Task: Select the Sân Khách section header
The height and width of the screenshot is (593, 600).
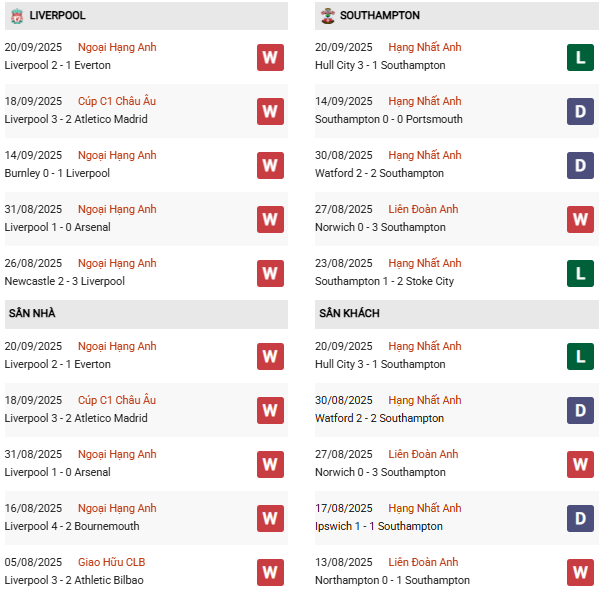Action: click(349, 314)
